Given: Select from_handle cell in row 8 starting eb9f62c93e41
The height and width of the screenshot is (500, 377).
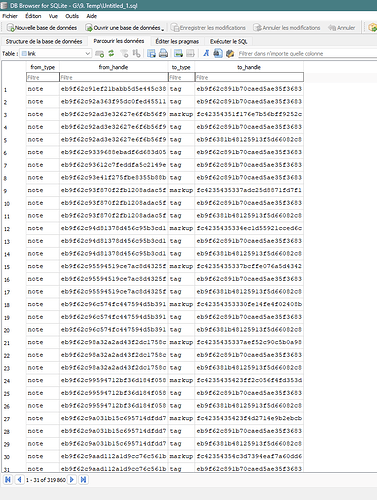Looking at the screenshot, I should pyautogui.click(x=114, y=178).
